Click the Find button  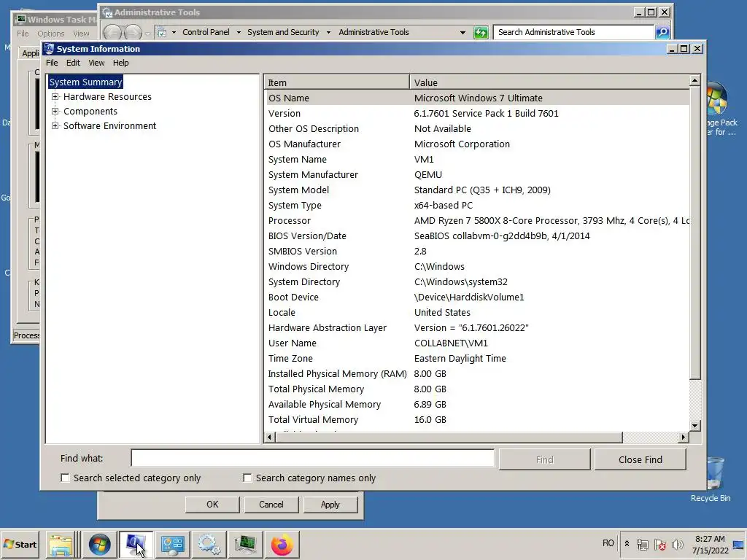544,459
